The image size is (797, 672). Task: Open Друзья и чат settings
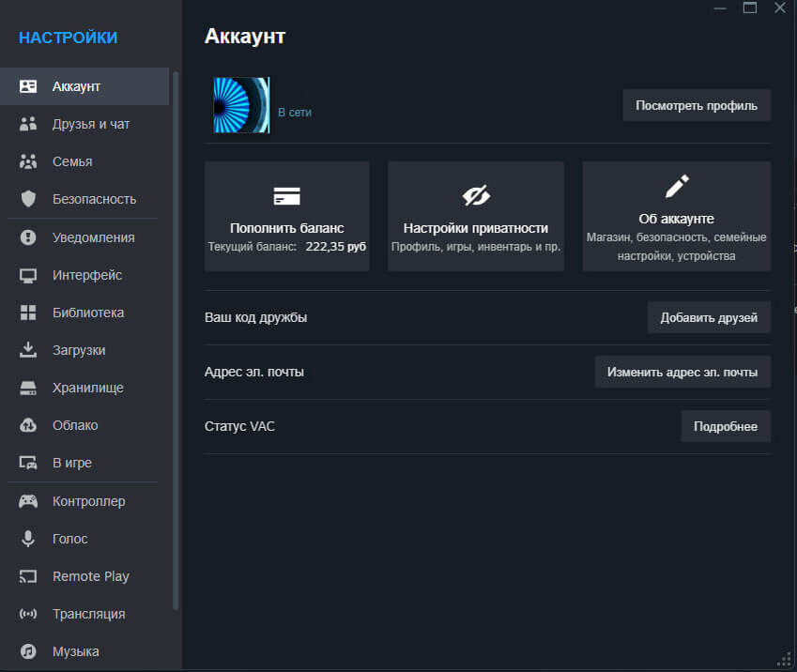tap(84, 124)
